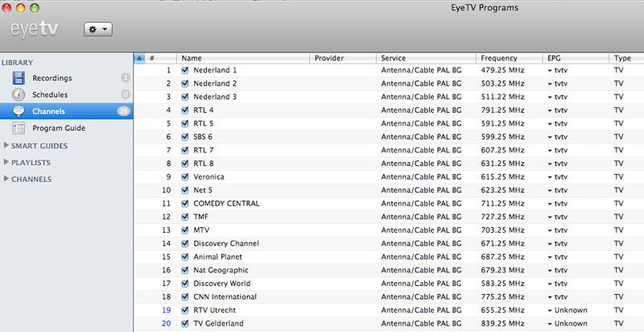Viewport: 644px width, 332px height.
Task: Click the sort arrow column header
Action: pos(138,58)
